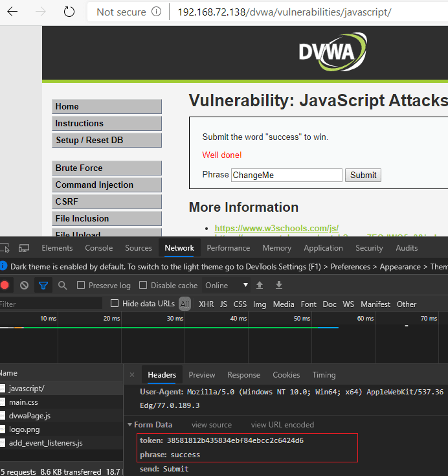Switch to the Sources tab
448x476 pixels.
pos(139,248)
